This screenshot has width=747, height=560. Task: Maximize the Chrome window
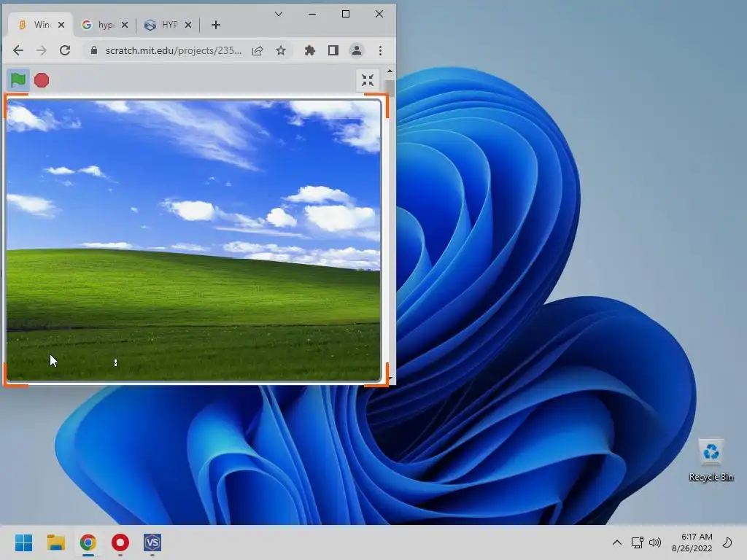pos(346,14)
